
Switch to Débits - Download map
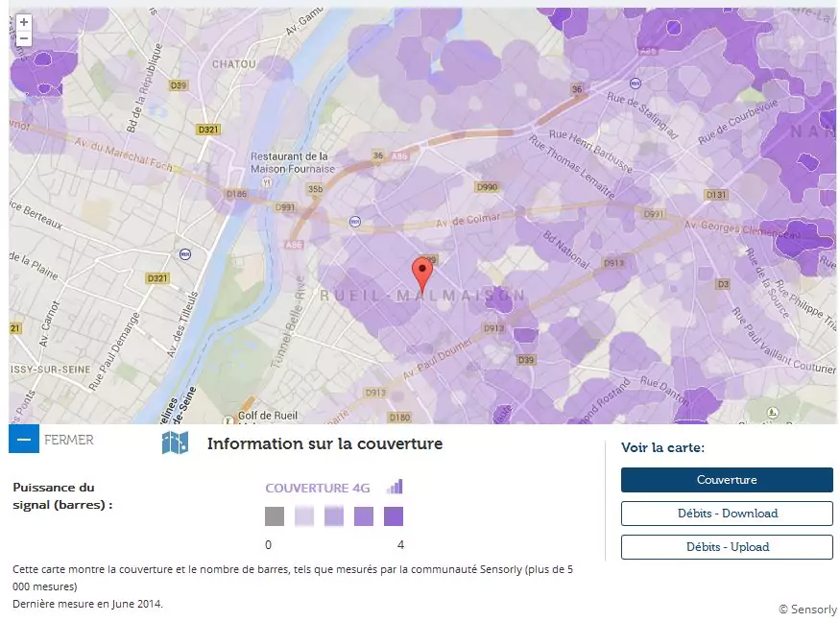point(727,514)
